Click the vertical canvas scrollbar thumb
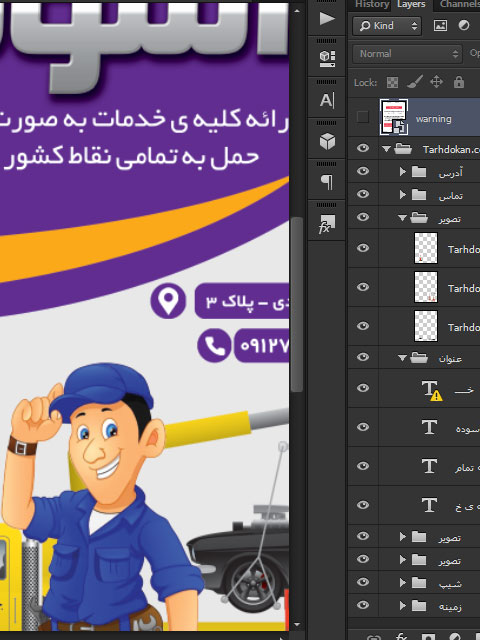Viewport: 480px width, 640px height. click(x=297, y=304)
